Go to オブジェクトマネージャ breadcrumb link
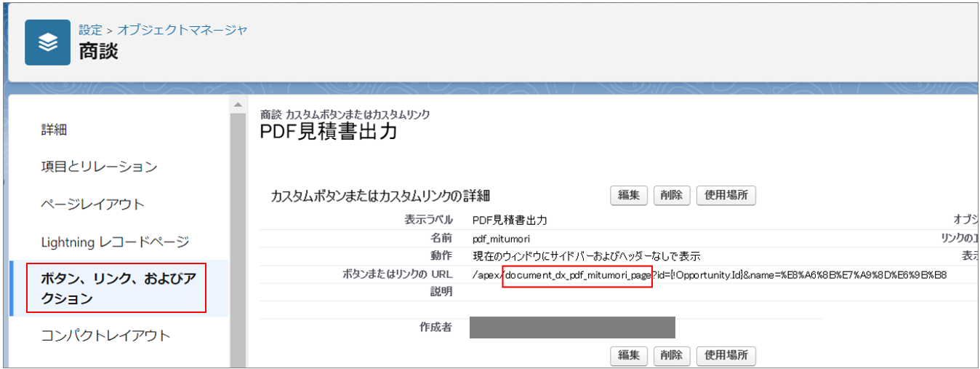 pyautogui.click(x=182, y=30)
